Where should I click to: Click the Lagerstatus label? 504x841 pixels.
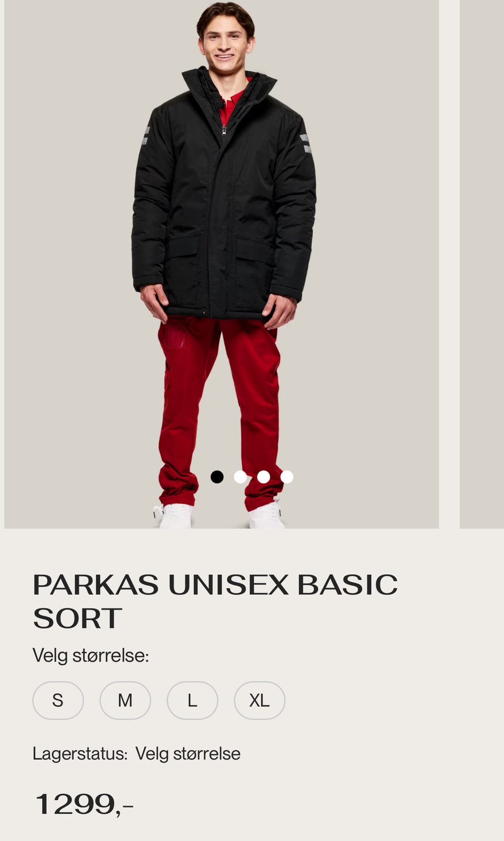[x=80, y=753]
